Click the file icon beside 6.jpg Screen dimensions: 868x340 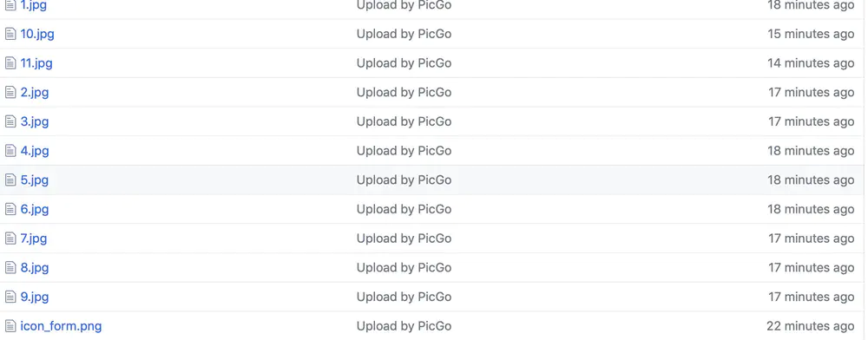pyautogui.click(x=10, y=209)
